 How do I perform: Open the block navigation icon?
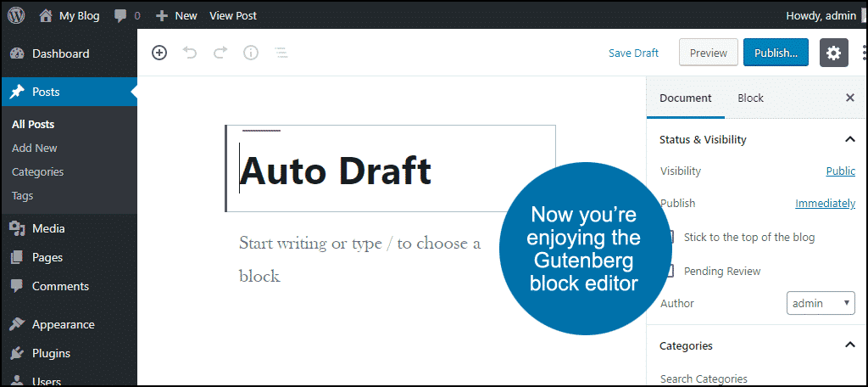pyautogui.click(x=281, y=53)
